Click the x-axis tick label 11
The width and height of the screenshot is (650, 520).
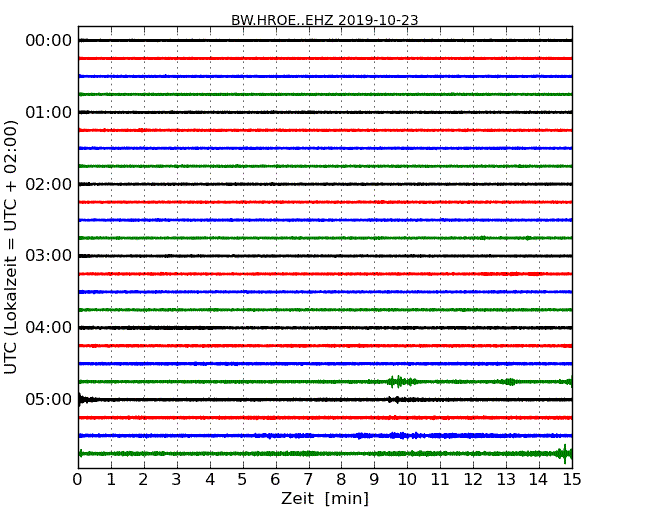440,480
